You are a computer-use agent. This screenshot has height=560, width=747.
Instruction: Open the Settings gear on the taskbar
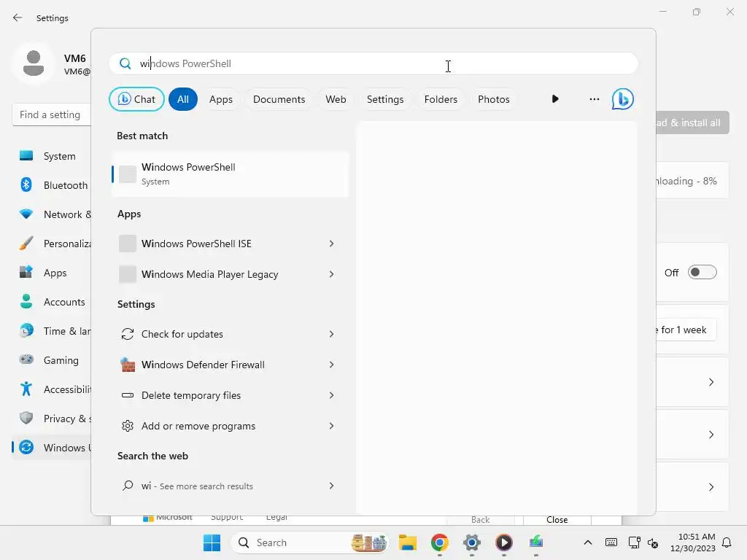pos(472,542)
